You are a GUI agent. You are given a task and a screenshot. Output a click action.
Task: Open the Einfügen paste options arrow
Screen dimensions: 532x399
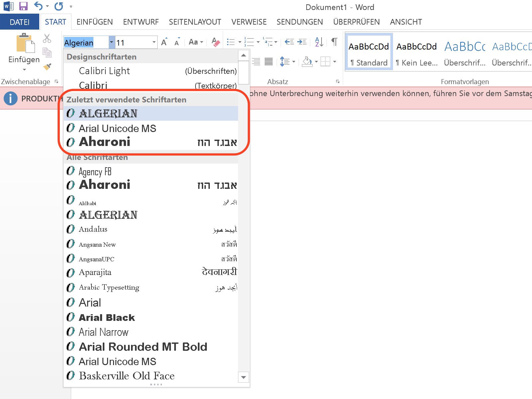24,70
